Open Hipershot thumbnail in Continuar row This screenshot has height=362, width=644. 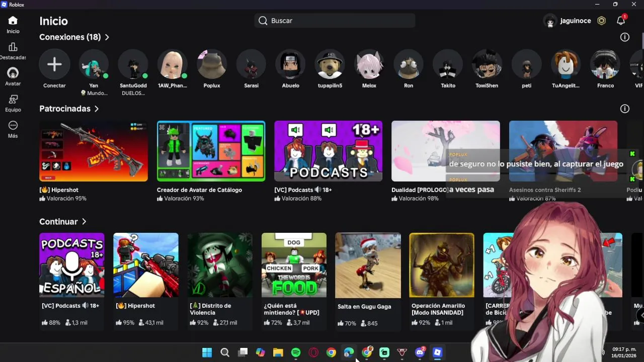pos(146,265)
